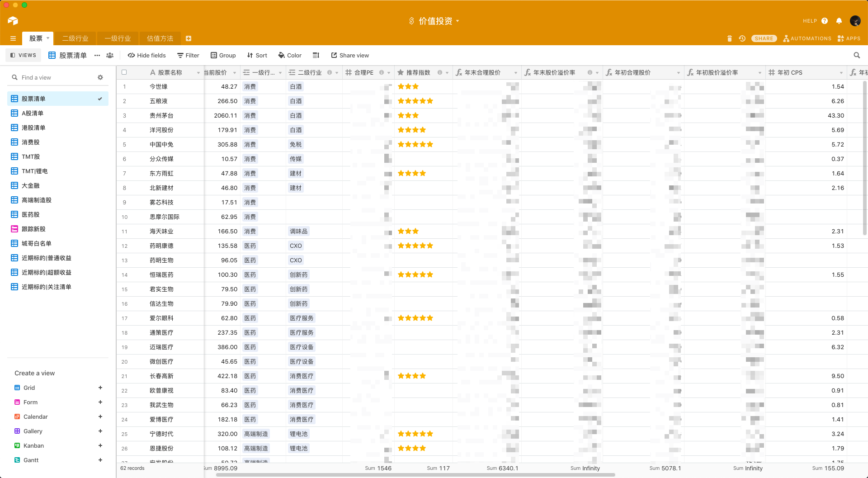Open the 年初 CPS column dropdown
Image resolution: width=868 pixels, height=478 pixels.
[841, 73]
